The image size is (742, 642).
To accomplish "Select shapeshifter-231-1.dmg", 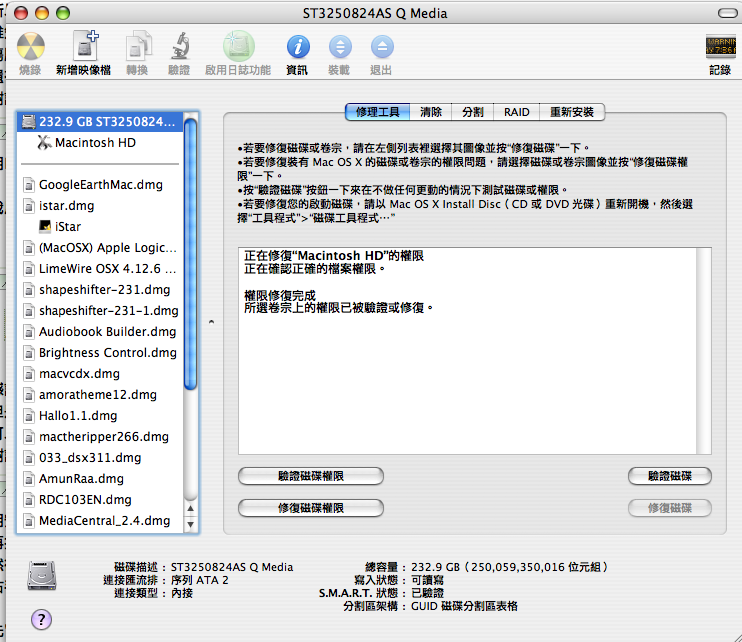I will pos(100,311).
